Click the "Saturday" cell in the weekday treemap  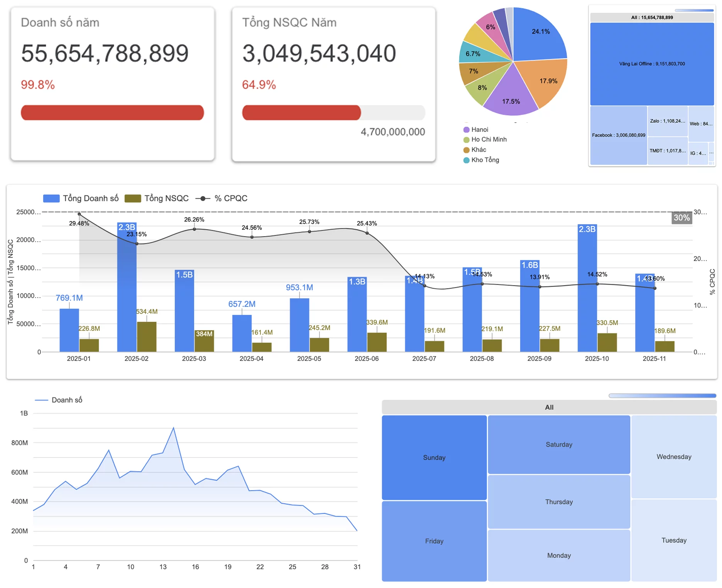pyautogui.click(x=559, y=444)
